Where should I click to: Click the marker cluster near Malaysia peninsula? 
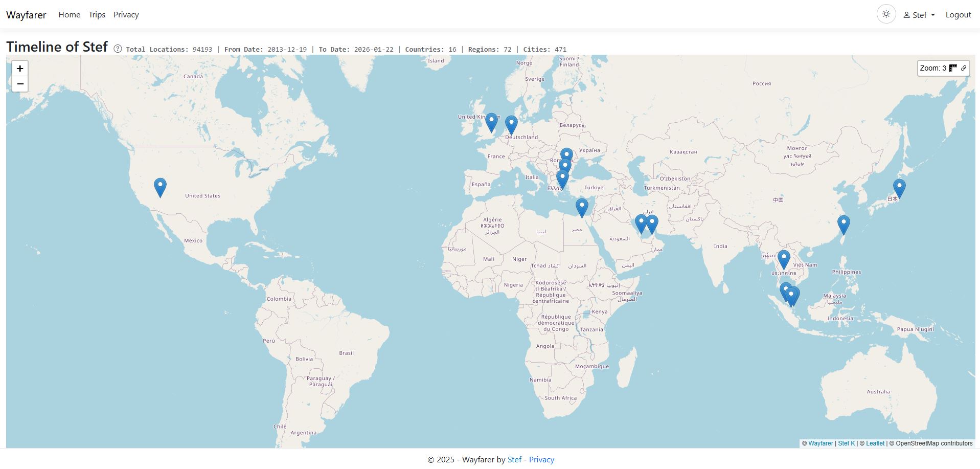pyautogui.click(x=791, y=297)
